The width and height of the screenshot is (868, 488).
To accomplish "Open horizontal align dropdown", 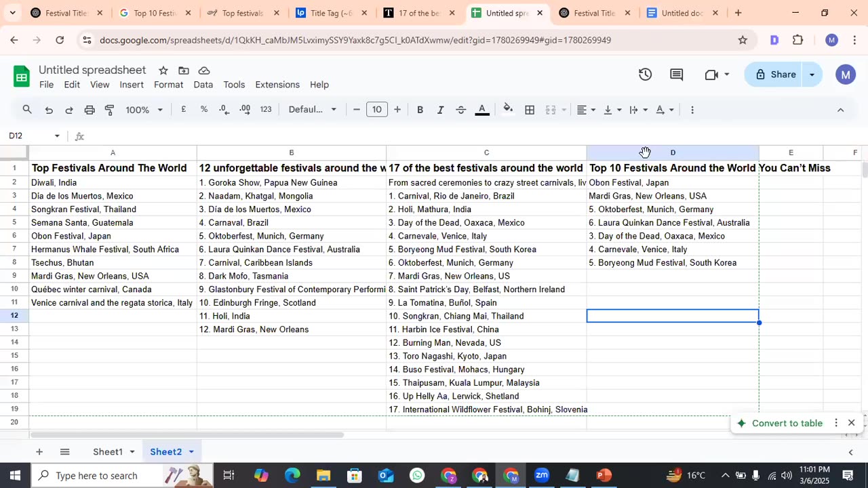I will pyautogui.click(x=586, y=110).
